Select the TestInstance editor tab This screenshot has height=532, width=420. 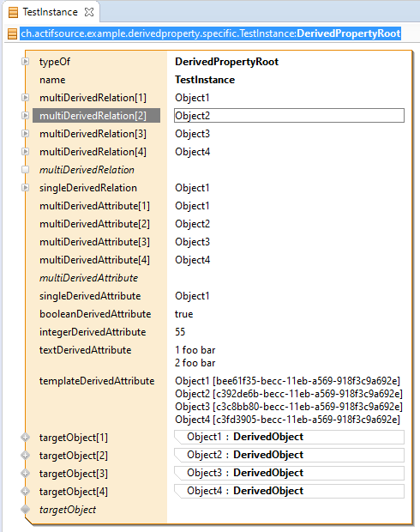click(x=51, y=12)
